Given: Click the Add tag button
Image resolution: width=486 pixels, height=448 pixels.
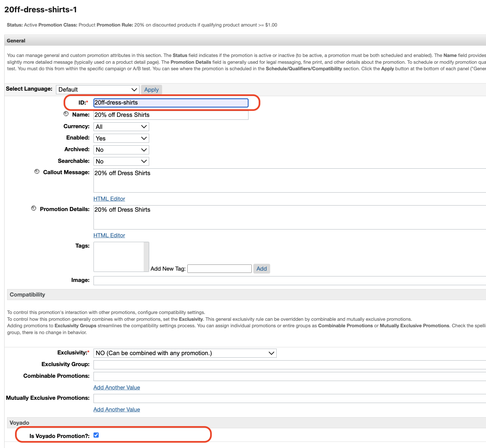Looking at the screenshot, I should (x=261, y=269).
